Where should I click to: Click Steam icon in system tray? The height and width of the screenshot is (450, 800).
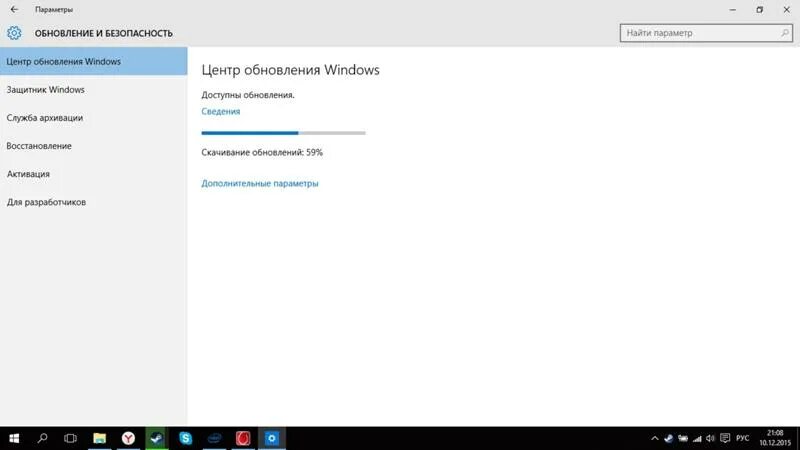[668, 438]
